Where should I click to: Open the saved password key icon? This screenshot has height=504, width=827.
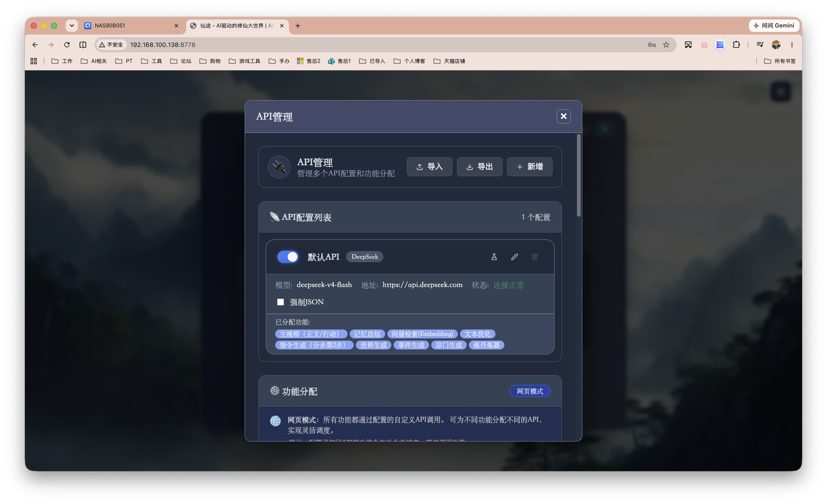coord(651,45)
